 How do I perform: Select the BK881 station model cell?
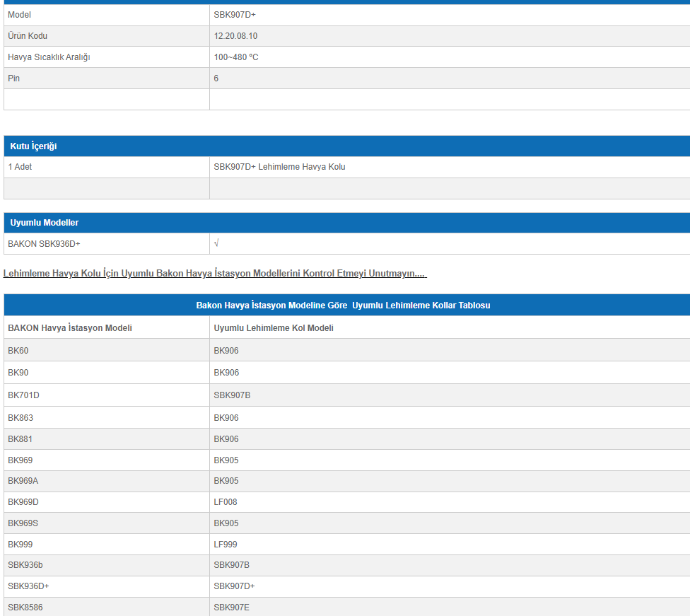pos(107,439)
